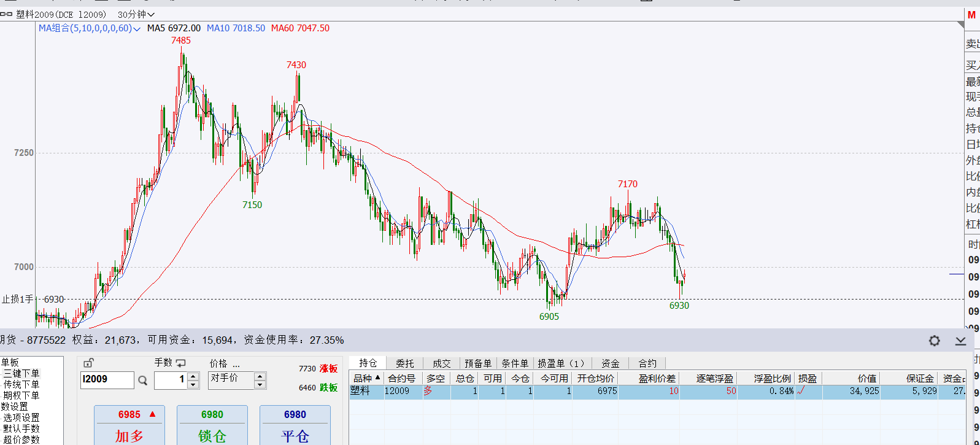980x445 pixels.
Task: Decrease lot quantity with down stepper arrow
Action: tap(193, 385)
